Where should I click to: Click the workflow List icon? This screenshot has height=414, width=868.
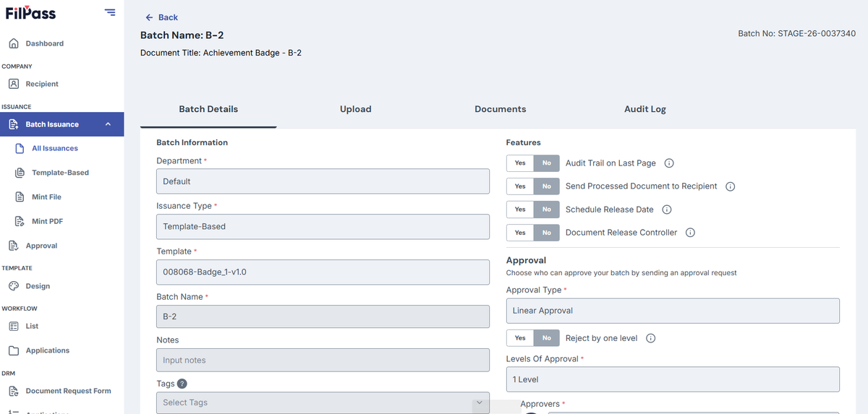click(14, 326)
